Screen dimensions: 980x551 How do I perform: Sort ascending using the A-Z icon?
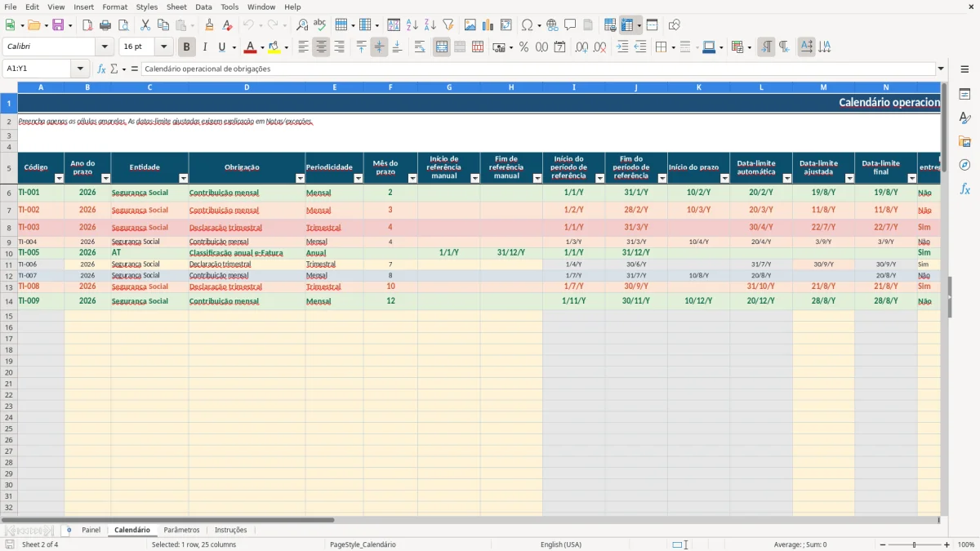click(x=412, y=25)
